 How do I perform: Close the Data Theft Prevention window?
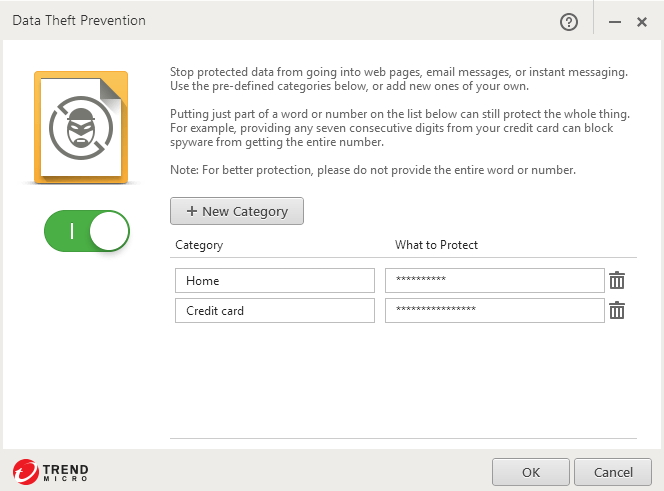coord(642,21)
